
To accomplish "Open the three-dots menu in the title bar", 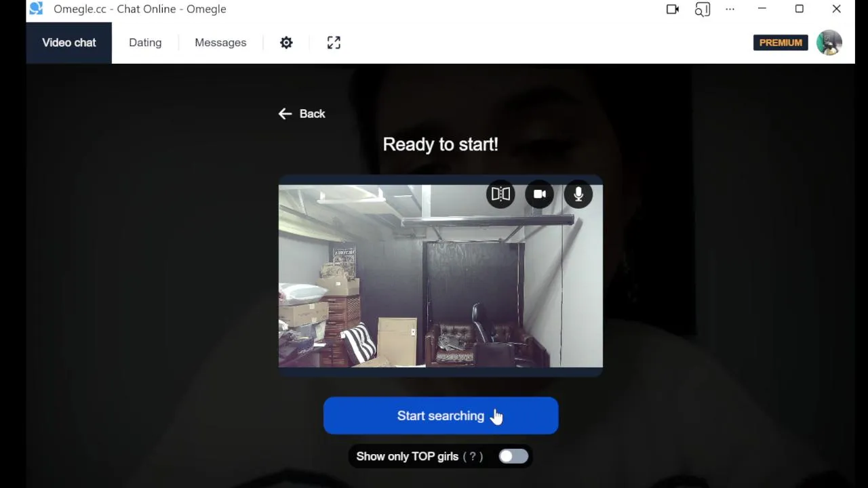I will [x=730, y=9].
